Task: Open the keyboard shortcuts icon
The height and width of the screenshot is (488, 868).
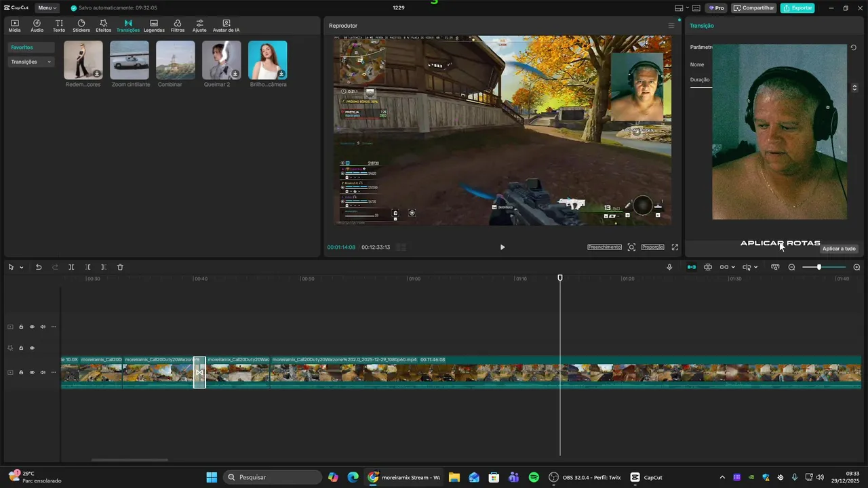Action: tap(696, 8)
